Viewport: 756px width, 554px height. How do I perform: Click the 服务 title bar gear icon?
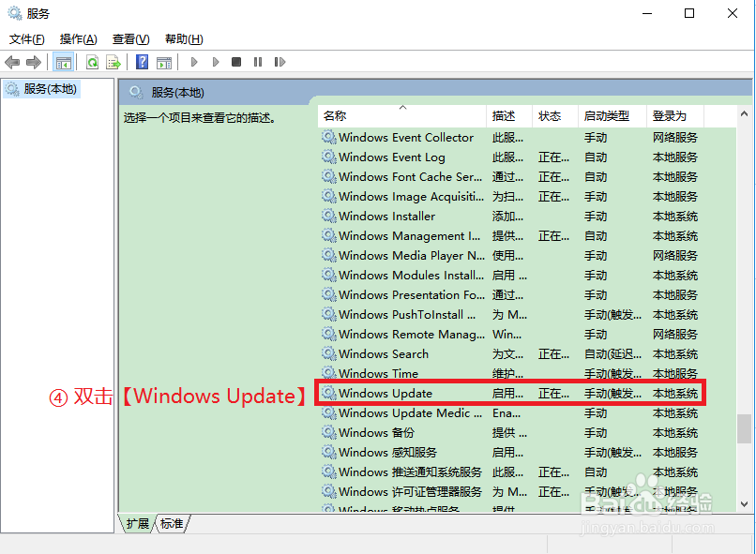coord(15,13)
